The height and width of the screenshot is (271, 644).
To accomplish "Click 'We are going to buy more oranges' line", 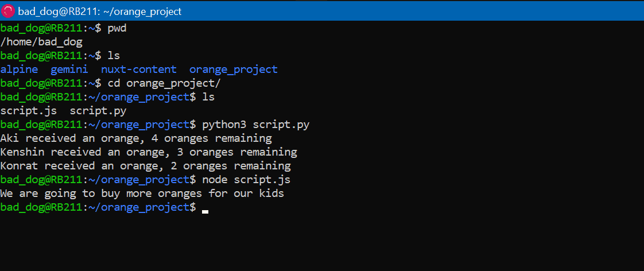I will click(142, 193).
